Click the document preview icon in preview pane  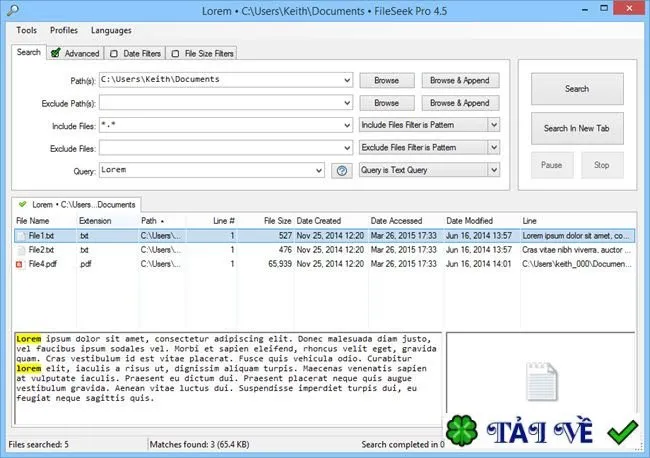click(x=541, y=381)
